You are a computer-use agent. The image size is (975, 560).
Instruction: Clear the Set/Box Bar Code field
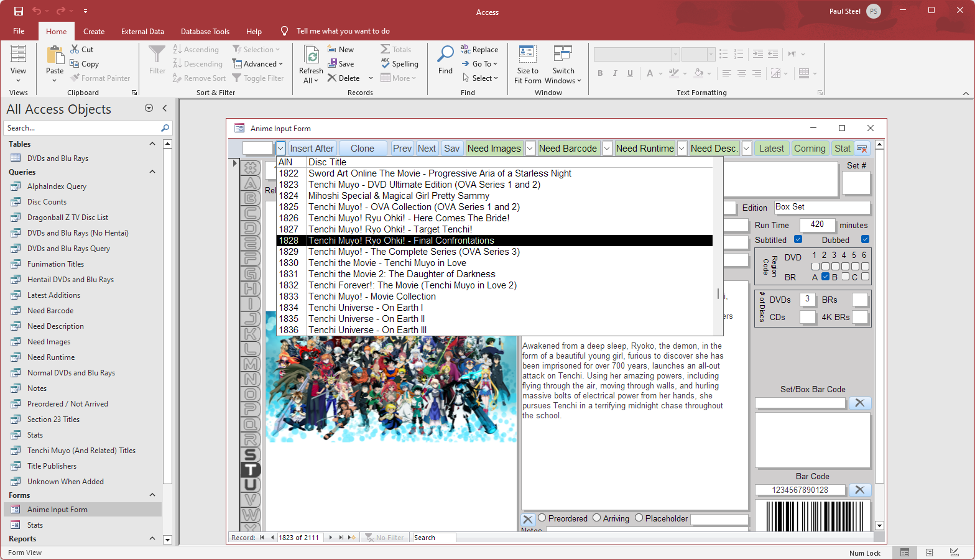pyautogui.click(x=860, y=403)
